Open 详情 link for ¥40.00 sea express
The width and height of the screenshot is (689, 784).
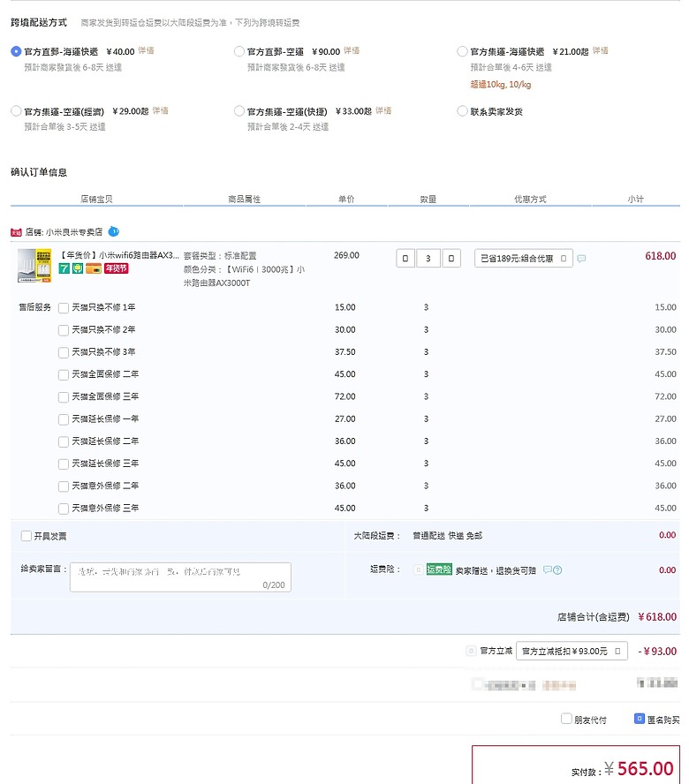point(146,50)
